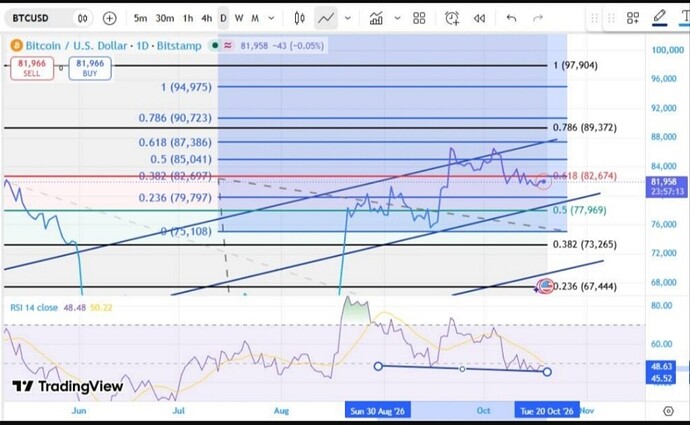Start bar replay with the rewind icon
This screenshot has height=425, width=690.
click(479, 18)
